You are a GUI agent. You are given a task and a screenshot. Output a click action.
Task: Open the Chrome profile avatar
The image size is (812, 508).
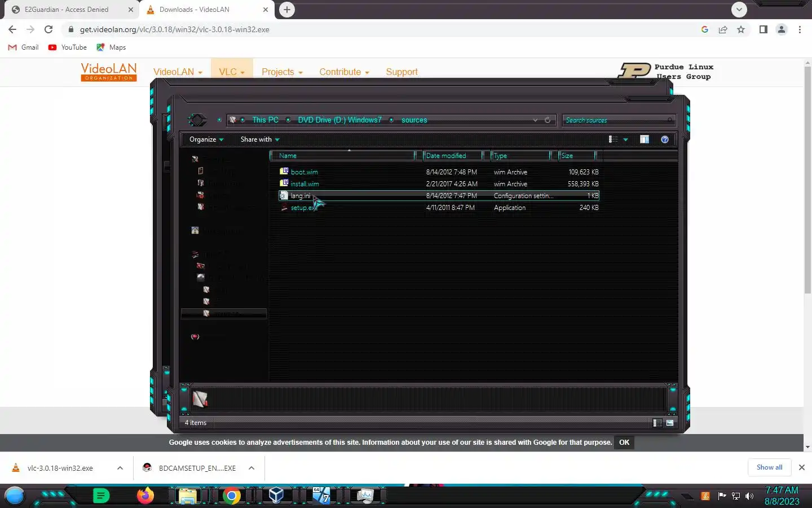coord(782,29)
